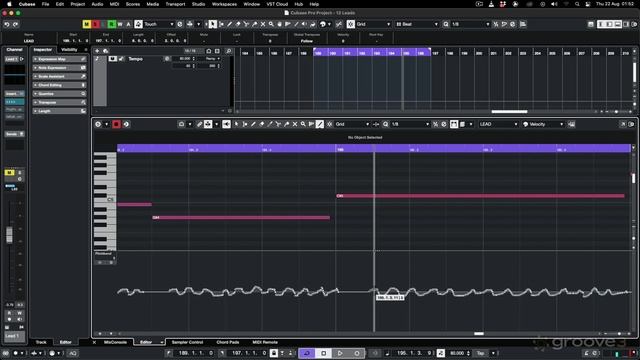This screenshot has height=360, width=640.
Task: Switch to the MixConsole lower zone tab
Action: [x=115, y=342]
